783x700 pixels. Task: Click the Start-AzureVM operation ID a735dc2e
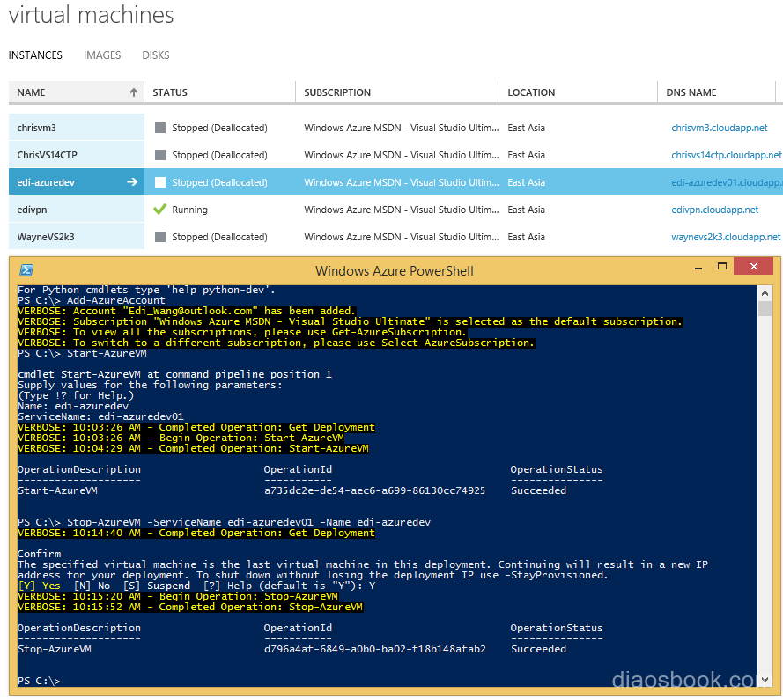(x=374, y=490)
